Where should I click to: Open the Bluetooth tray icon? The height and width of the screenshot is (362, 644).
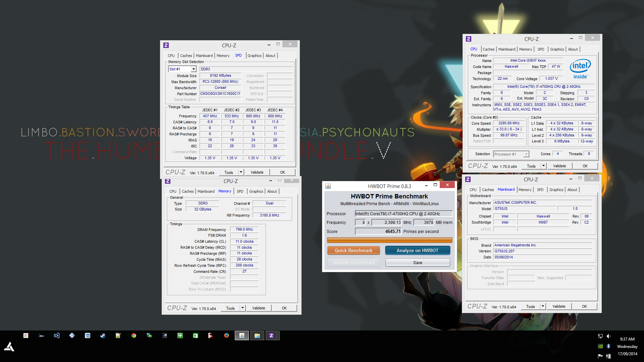click(x=608, y=346)
